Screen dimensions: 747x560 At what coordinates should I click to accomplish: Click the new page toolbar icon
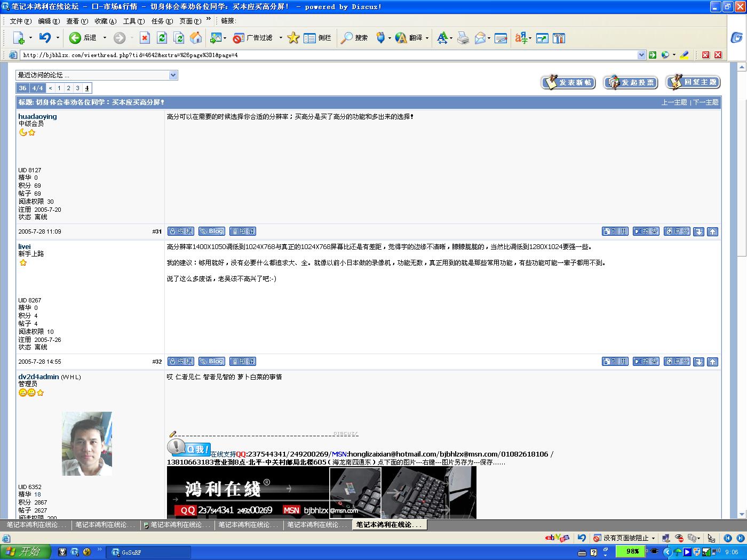(19, 38)
